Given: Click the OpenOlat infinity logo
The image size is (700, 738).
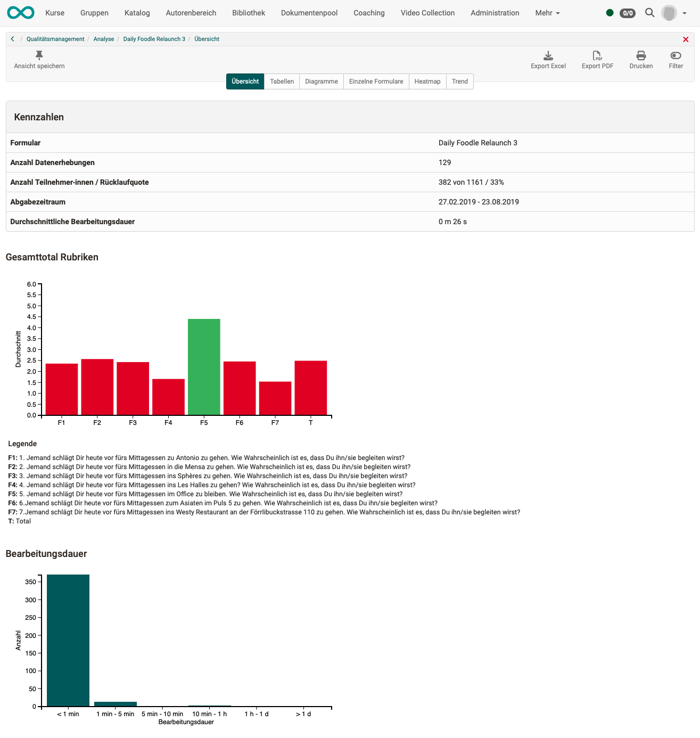Looking at the screenshot, I should [x=20, y=12].
